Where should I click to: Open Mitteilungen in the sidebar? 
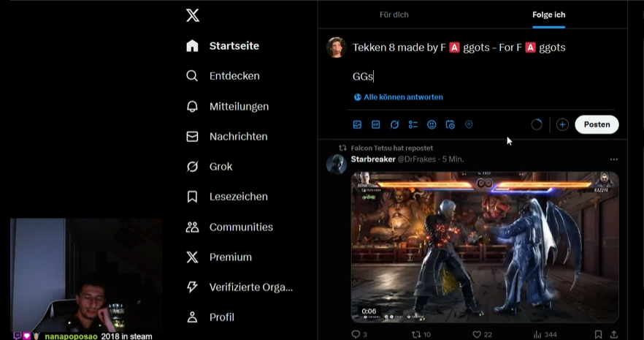(x=228, y=107)
